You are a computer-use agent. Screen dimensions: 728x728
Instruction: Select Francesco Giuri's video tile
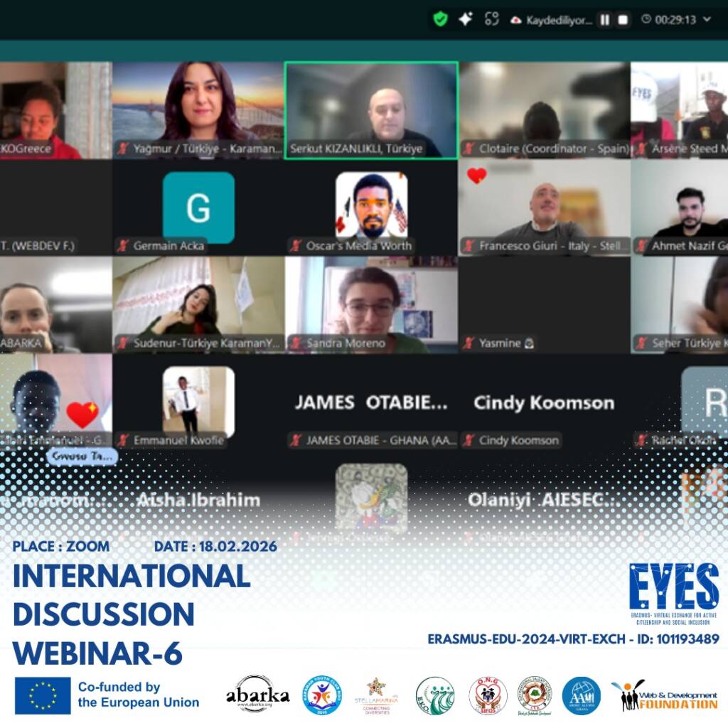(x=544, y=206)
